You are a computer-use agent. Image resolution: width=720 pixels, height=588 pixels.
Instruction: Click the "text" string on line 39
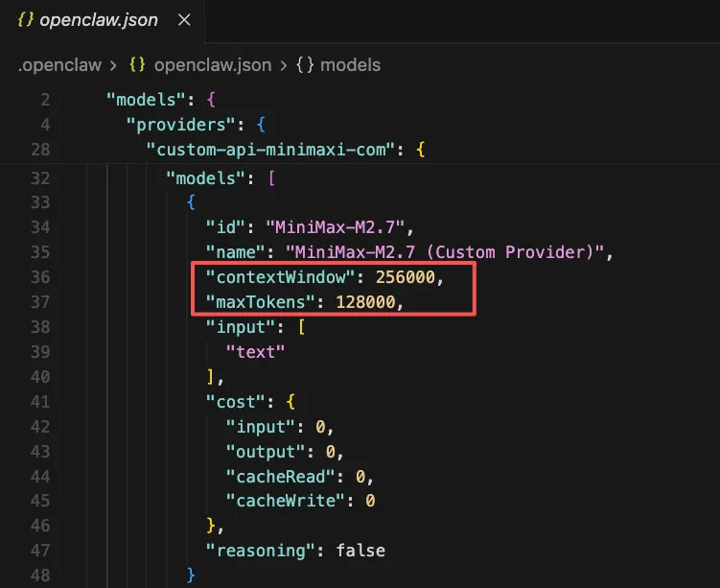click(255, 352)
